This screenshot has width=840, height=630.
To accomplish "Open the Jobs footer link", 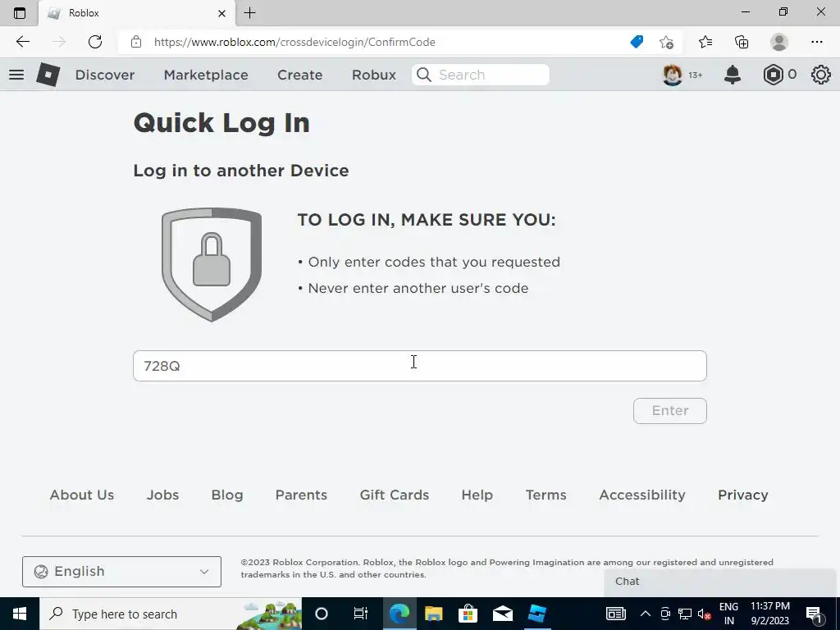I will click(163, 495).
